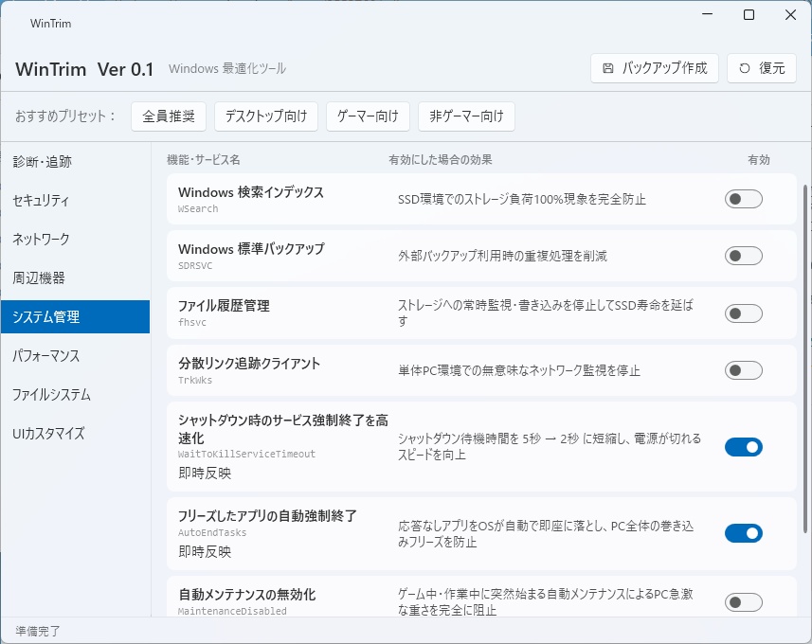Image resolution: width=812 pixels, height=644 pixels.
Task: Click the WaitToKillServiceTimeout text
Action: click(x=246, y=454)
